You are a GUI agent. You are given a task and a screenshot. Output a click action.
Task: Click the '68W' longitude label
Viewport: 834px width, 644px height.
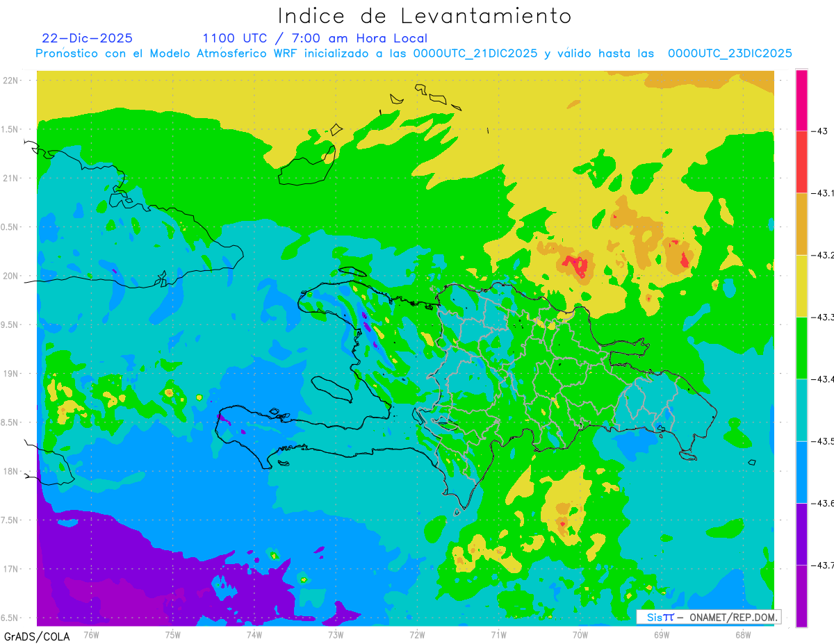coord(743,634)
